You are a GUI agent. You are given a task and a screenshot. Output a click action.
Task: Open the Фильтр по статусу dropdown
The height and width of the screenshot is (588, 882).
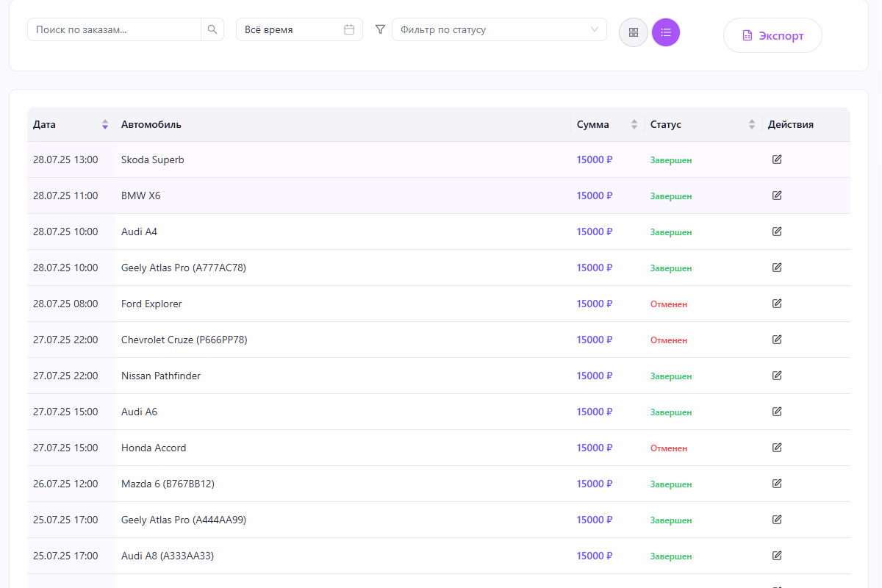click(x=499, y=29)
